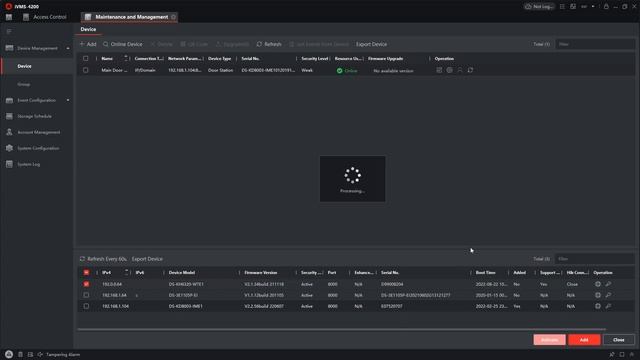Expand the Event Configuration section
This screenshot has height=360, width=640.
[38, 100]
